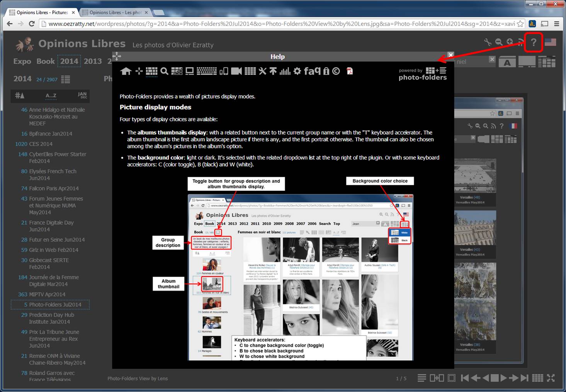The image size is (566, 392).
Task: Open the background color choice dropdown icon
Action: click(546, 62)
